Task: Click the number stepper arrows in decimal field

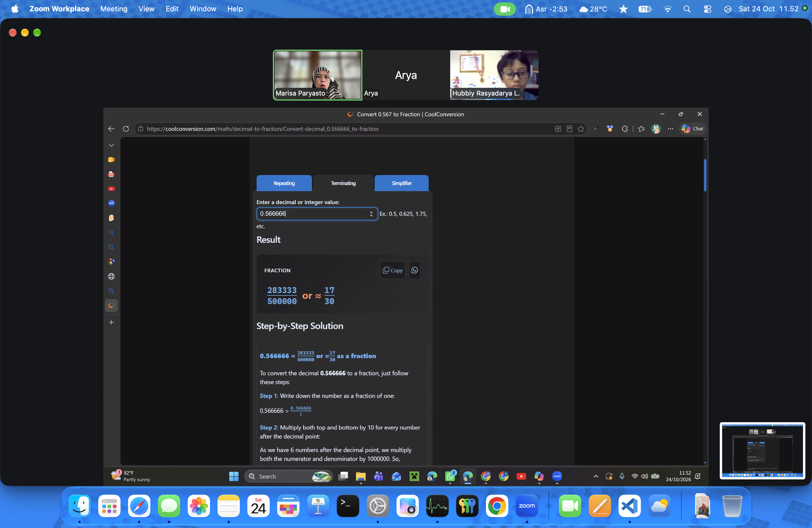Action: point(371,214)
